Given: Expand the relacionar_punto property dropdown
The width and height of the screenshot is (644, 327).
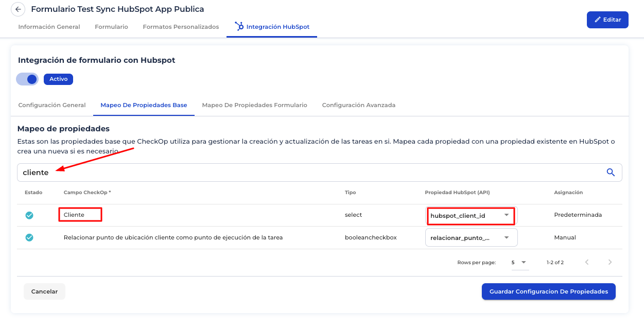Looking at the screenshot, I should 471,237.
